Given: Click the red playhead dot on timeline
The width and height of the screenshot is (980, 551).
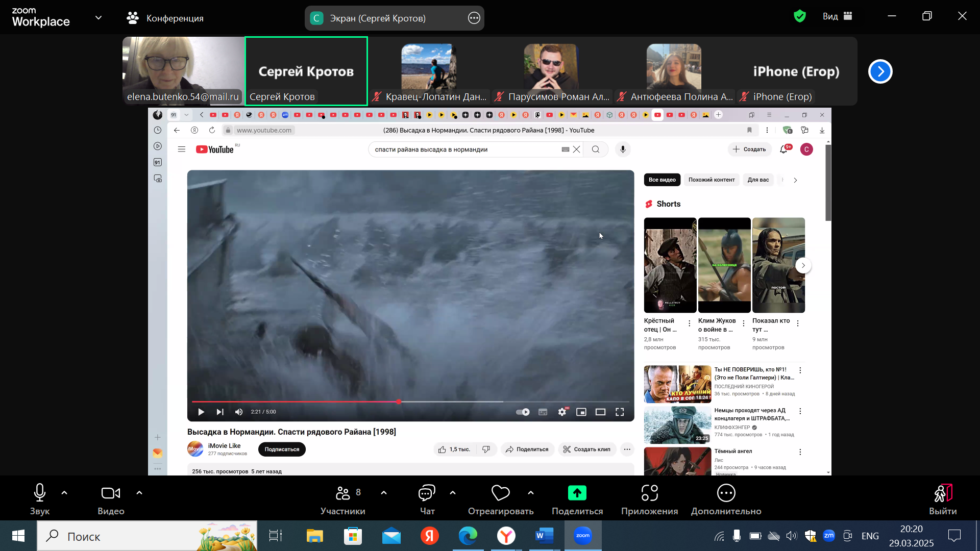Looking at the screenshot, I should pyautogui.click(x=399, y=402).
